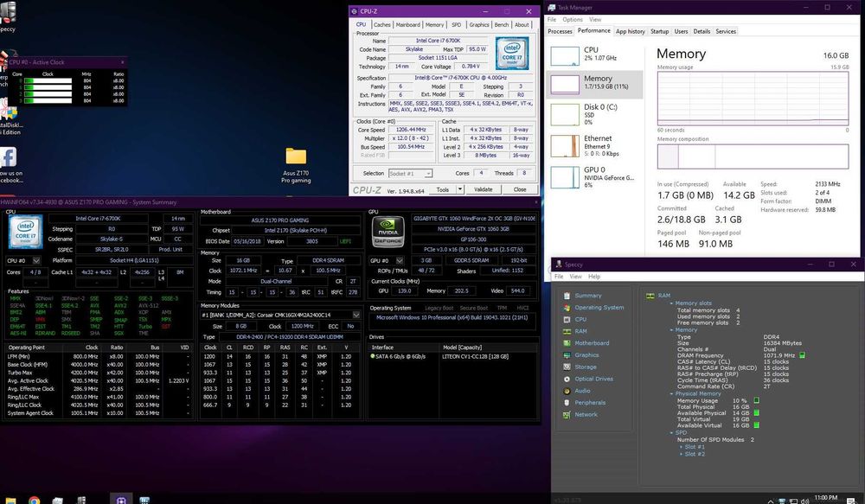The width and height of the screenshot is (865, 504).
Task: Expand Slot #1 under SPD
Action: [x=680, y=447]
